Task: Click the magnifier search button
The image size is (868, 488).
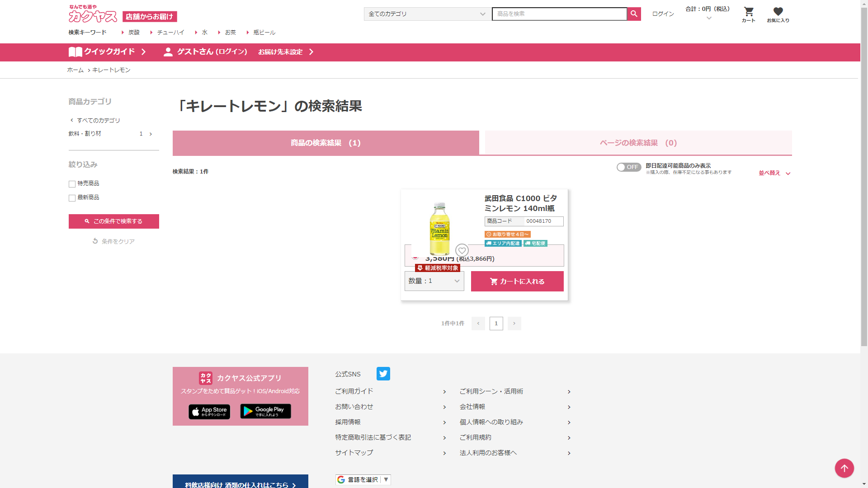Action: 634,14
